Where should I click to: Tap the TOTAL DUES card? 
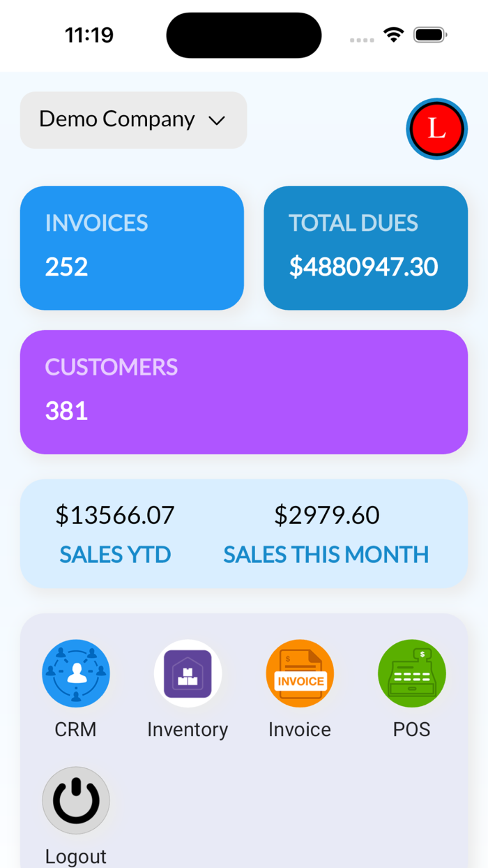click(x=365, y=248)
